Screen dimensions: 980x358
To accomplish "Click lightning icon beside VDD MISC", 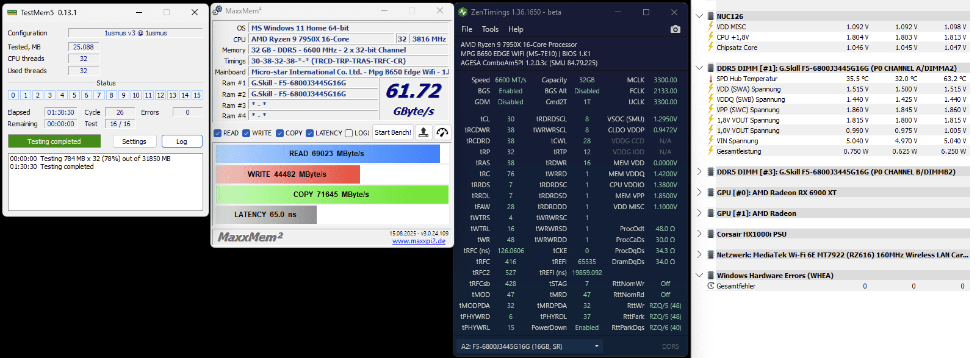I will point(710,27).
